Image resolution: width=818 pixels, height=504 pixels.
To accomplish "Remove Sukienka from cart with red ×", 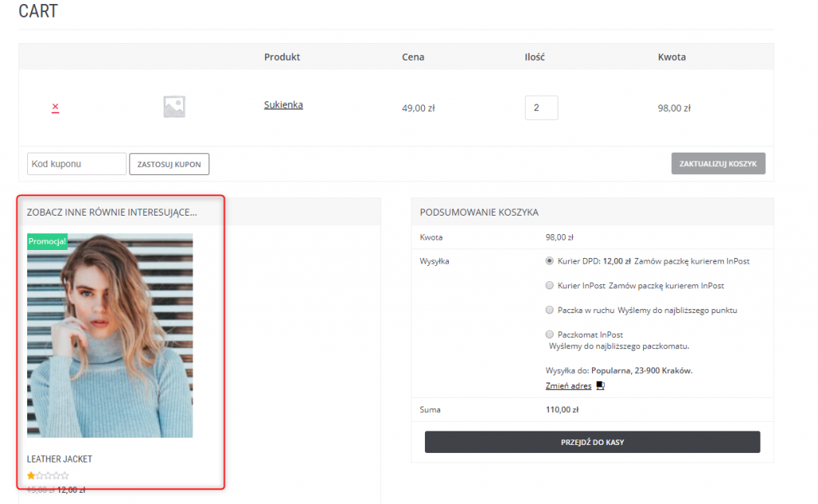I will [x=55, y=107].
